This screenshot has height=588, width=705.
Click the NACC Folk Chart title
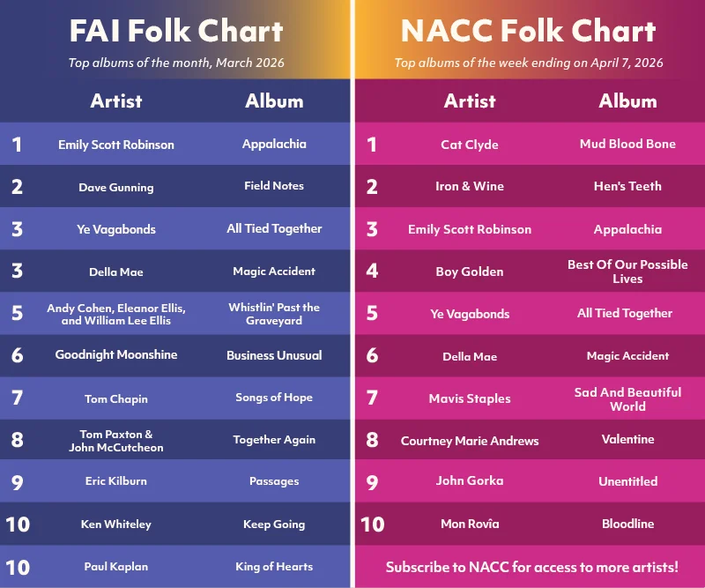click(528, 32)
